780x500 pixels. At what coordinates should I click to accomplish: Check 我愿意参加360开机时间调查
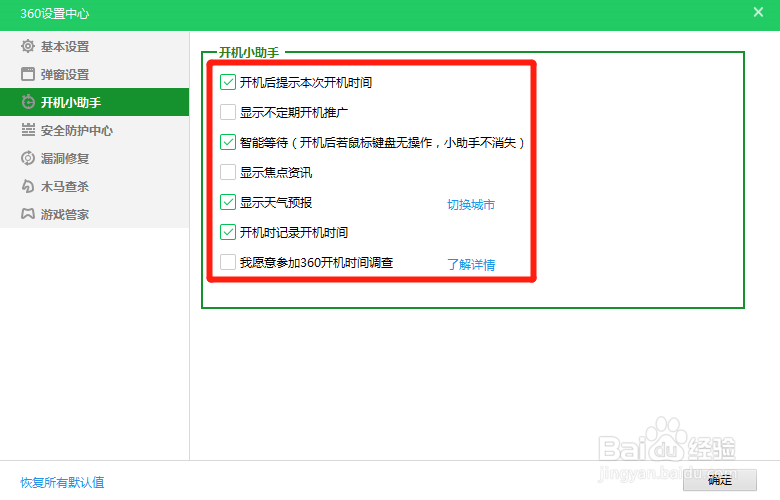228,262
